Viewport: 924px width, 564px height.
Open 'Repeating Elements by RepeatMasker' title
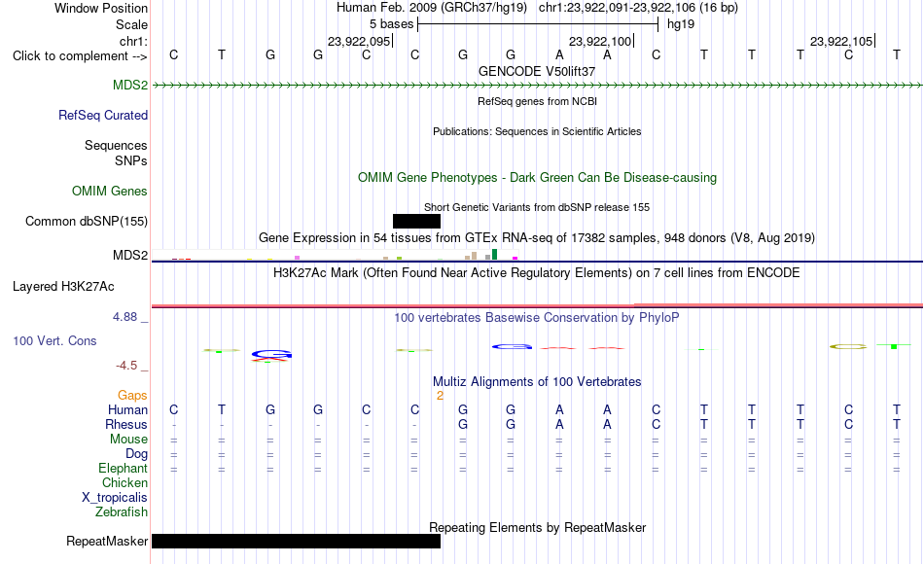[x=538, y=527]
